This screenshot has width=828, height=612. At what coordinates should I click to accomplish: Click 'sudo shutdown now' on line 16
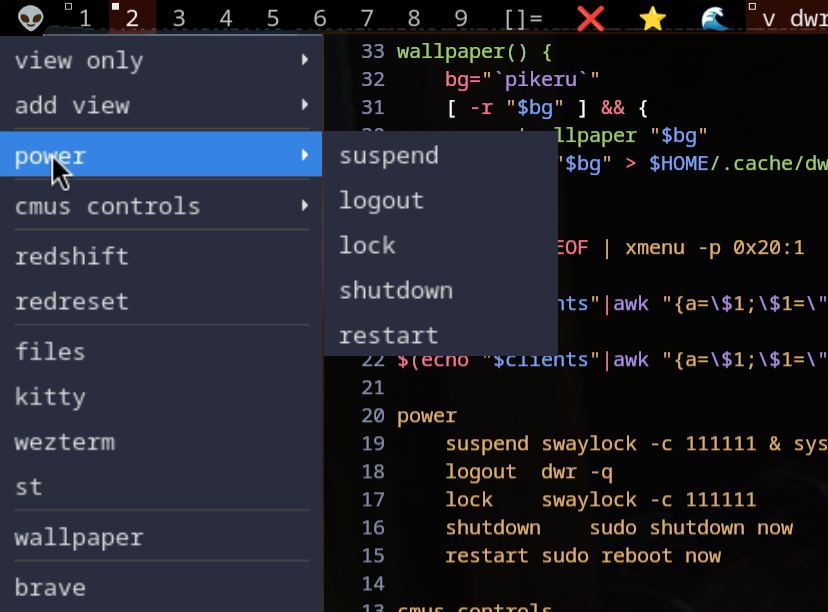691,528
